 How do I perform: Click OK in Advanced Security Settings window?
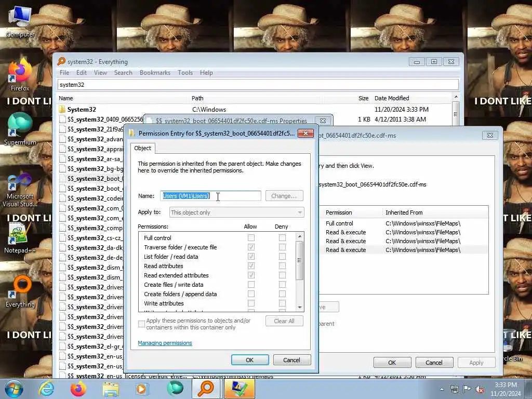[x=392, y=362]
